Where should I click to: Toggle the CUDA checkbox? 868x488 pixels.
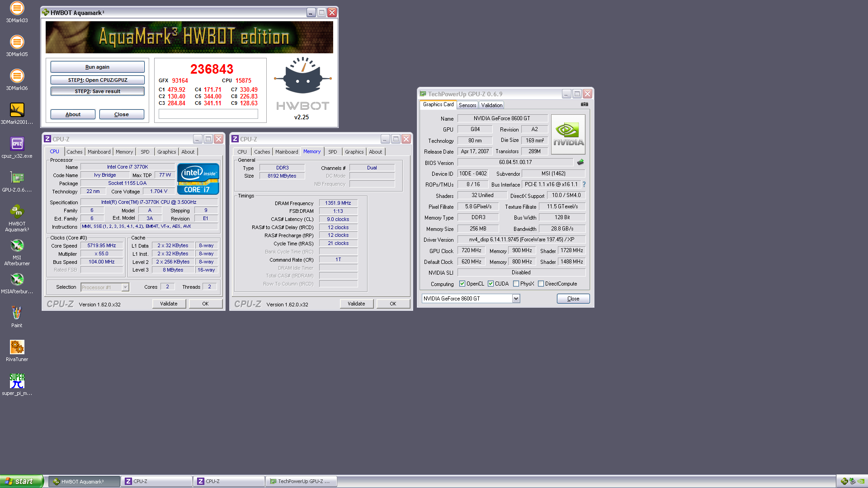tap(491, 284)
